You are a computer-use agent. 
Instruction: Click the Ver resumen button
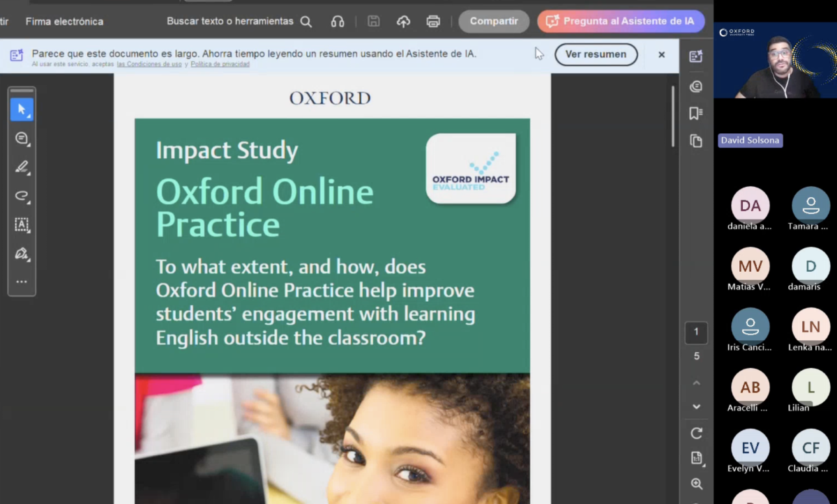(x=596, y=54)
